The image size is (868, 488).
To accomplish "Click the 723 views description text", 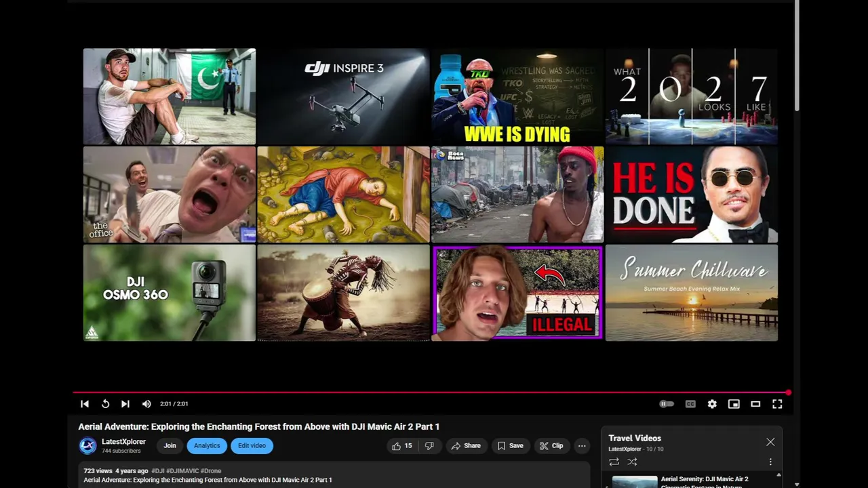I will click(98, 470).
